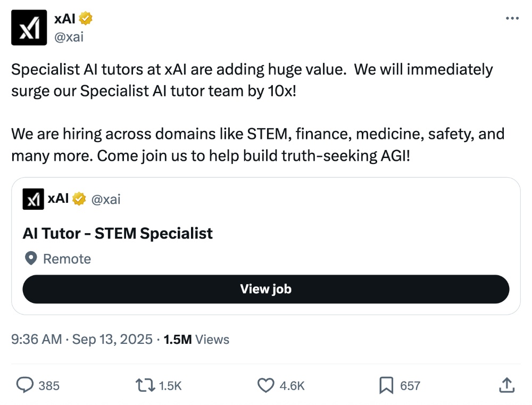Click the gold verified badge beside xAI
This screenshot has height=405, width=532.
tap(86, 19)
